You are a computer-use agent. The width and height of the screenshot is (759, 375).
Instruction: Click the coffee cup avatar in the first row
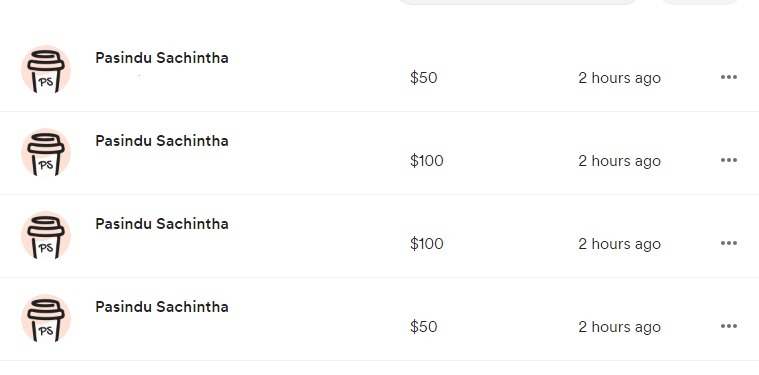pyautogui.click(x=46, y=70)
